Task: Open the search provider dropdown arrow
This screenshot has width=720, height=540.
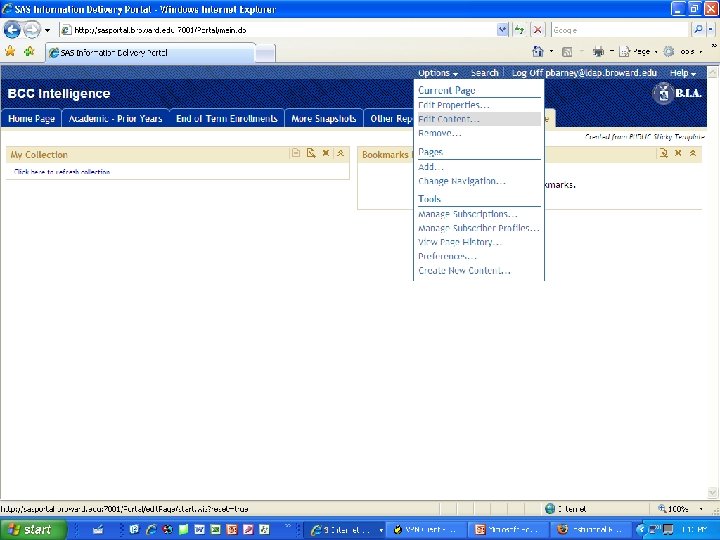Action: point(710,30)
